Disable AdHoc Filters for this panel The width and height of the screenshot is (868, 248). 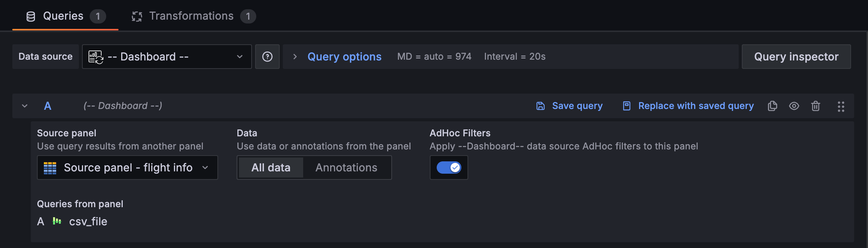tap(449, 168)
